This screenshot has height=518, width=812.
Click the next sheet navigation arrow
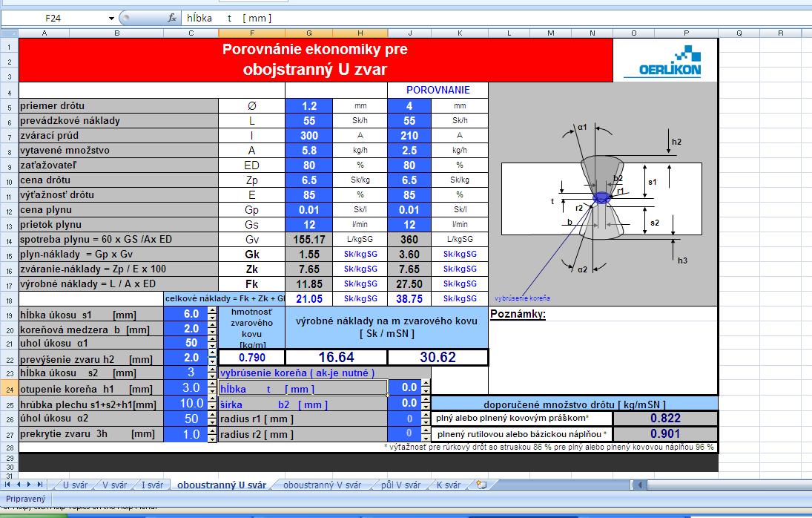coord(30,485)
